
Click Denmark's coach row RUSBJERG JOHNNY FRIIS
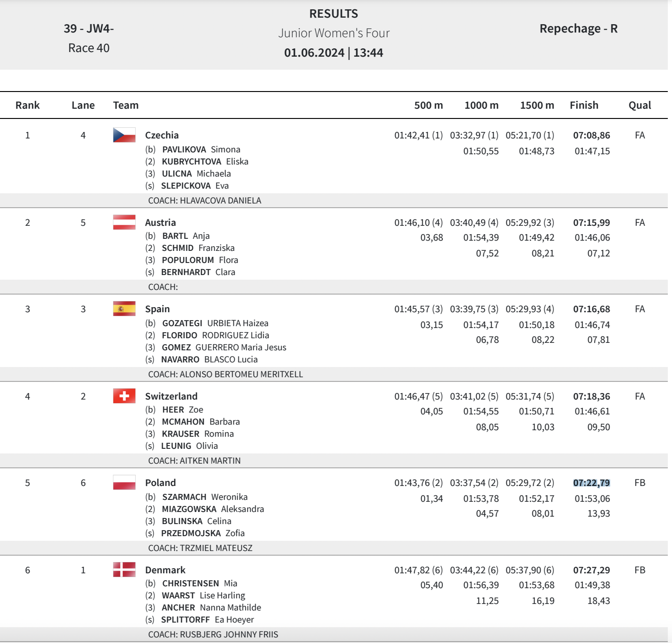click(213, 635)
